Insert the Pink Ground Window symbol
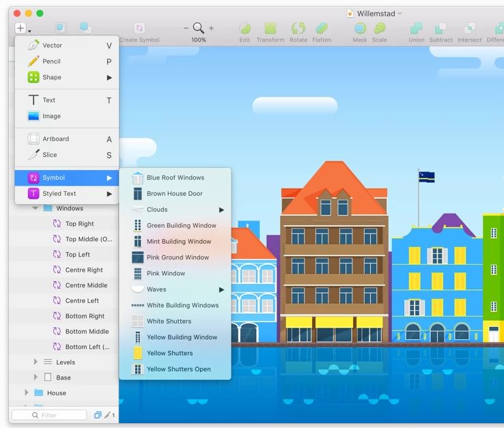 176,257
